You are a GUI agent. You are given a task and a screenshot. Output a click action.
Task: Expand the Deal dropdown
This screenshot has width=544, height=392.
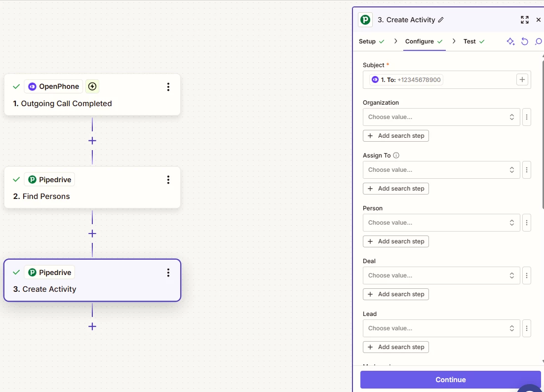point(441,275)
